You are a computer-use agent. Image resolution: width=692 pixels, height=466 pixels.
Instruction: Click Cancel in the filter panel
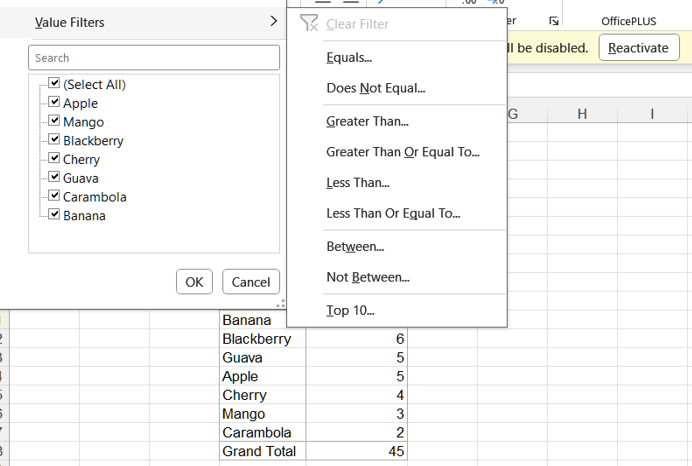tap(251, 282)
